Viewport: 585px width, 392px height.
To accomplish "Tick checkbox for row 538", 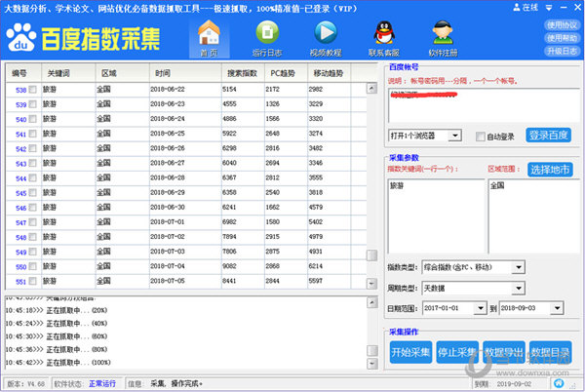I will (x=33, y=90).
